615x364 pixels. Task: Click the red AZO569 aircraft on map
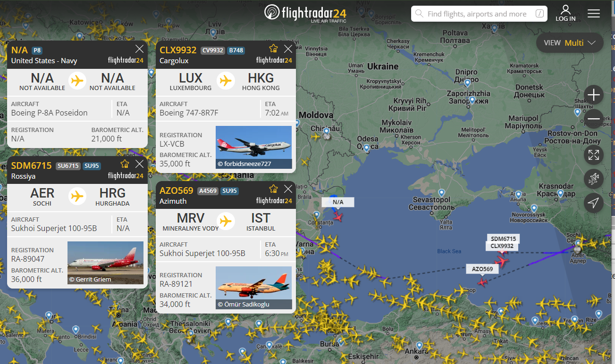click(x=482, y=281)
